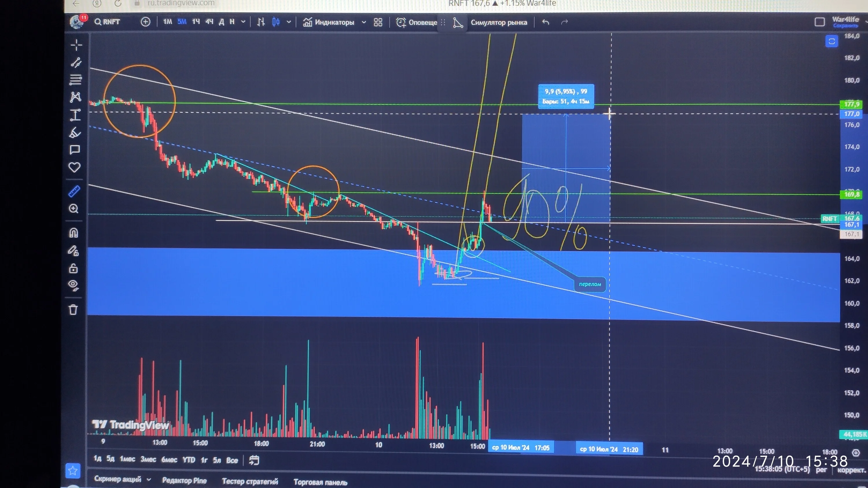Viewport: 868px width, 488px height.
Task: Click the fullscreen square icon
Action: tap(819, 22)
